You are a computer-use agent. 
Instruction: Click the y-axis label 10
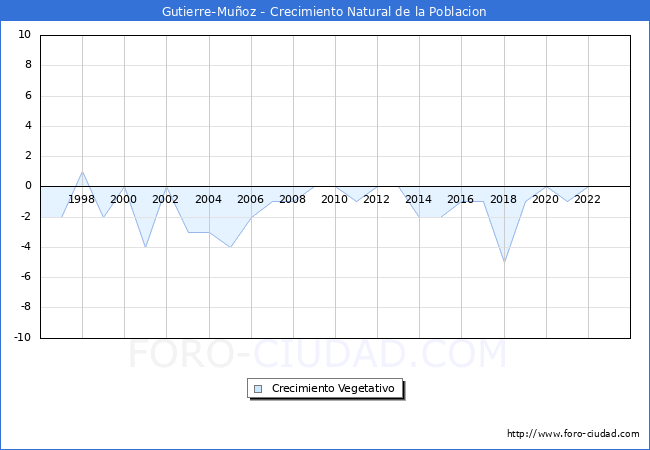click(24, 35)
